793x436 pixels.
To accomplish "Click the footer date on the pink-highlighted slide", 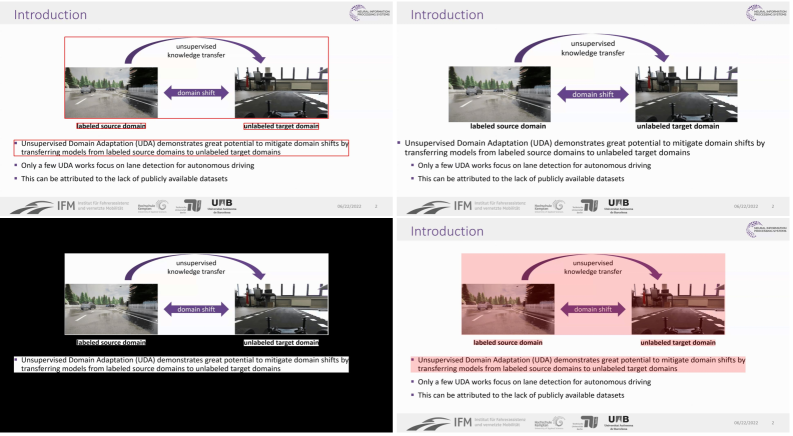I will (x=745, y=423).
